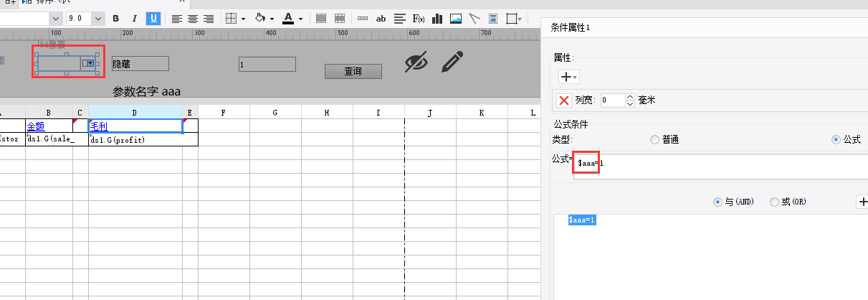868x300 pixels.
Task: Insert a widget via the toolbar widget icon
Action: [363, 19]
